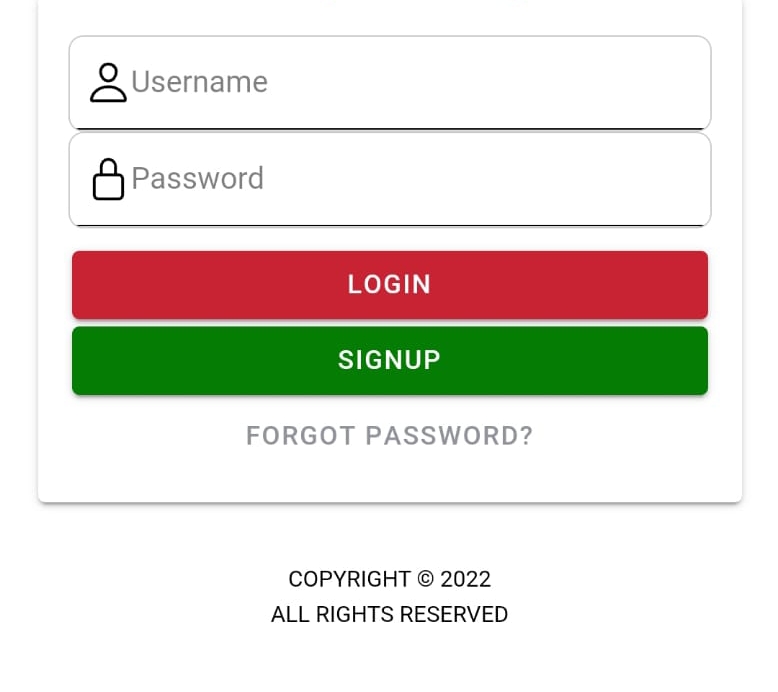Image resolution: width=778 pixels, height=692 pixels.
Task: Click the word SIGNUP on green button
Action: [389, 360]
